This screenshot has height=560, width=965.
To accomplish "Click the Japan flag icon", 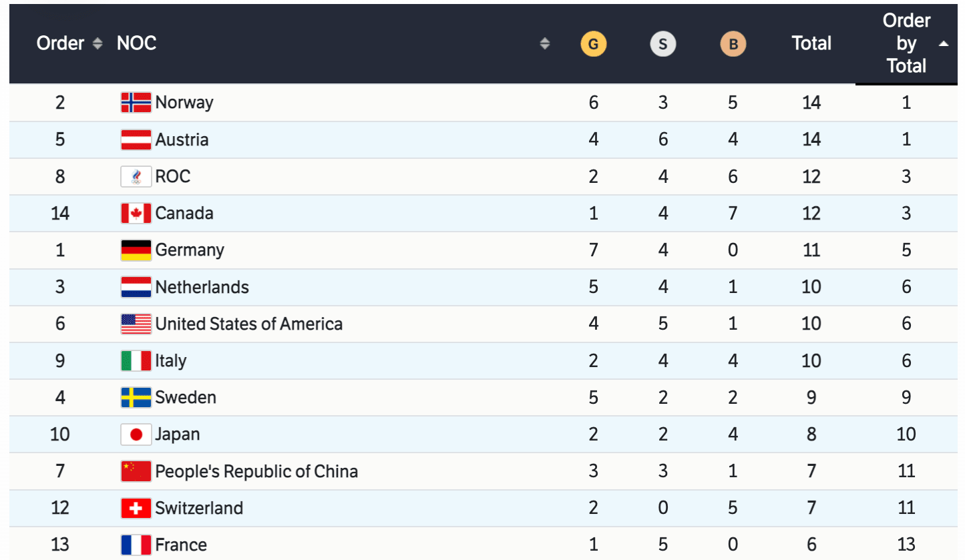I will 136,435.
